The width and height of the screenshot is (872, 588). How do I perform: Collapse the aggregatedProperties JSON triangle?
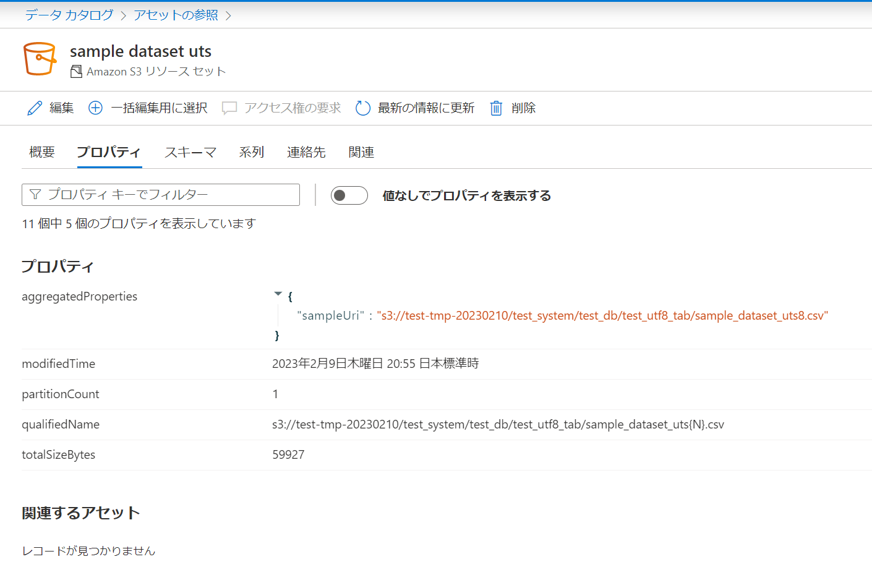coord(278,294)
